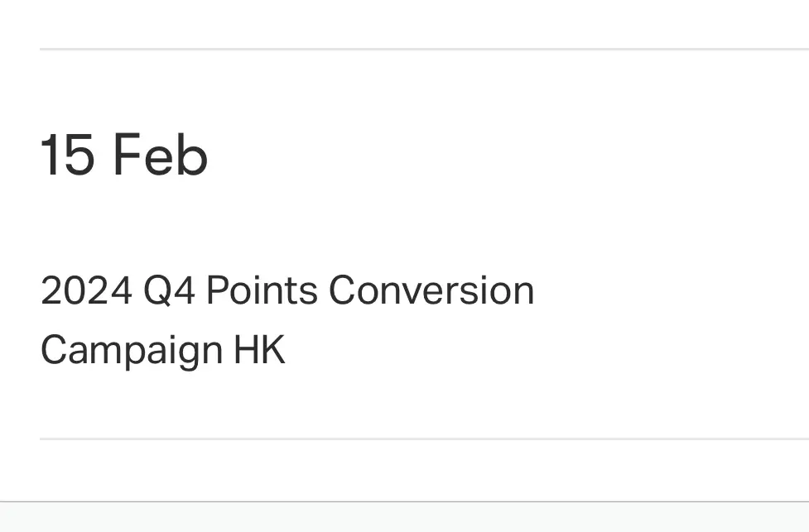Click "Q4" in the campaign title

click(169, 291)
